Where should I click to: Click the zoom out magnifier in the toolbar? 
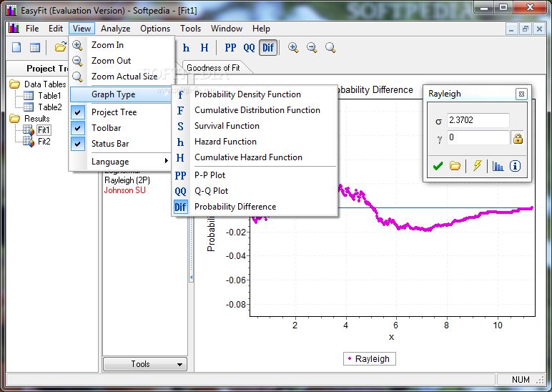point(312,47)
